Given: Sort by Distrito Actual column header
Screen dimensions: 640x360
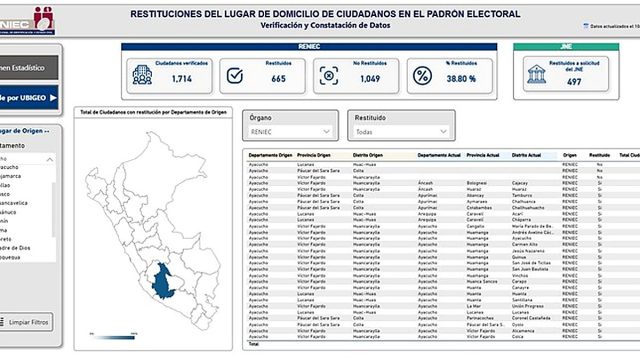Looking at the screenshot, I should coord(526,155).
